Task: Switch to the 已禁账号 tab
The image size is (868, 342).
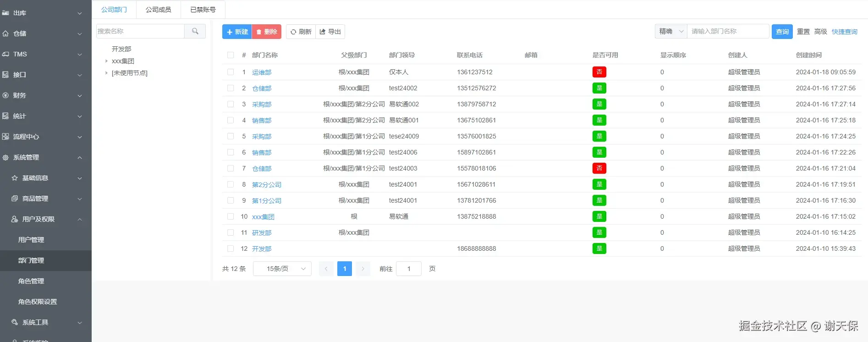Action: [x=203, y=10]
